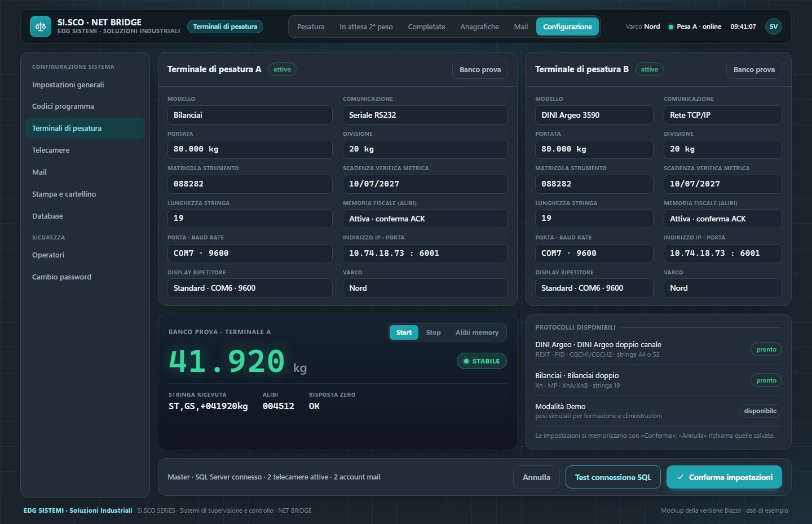Open the Pesatura tab
812x524 pixels.
(x=311, y=26)
